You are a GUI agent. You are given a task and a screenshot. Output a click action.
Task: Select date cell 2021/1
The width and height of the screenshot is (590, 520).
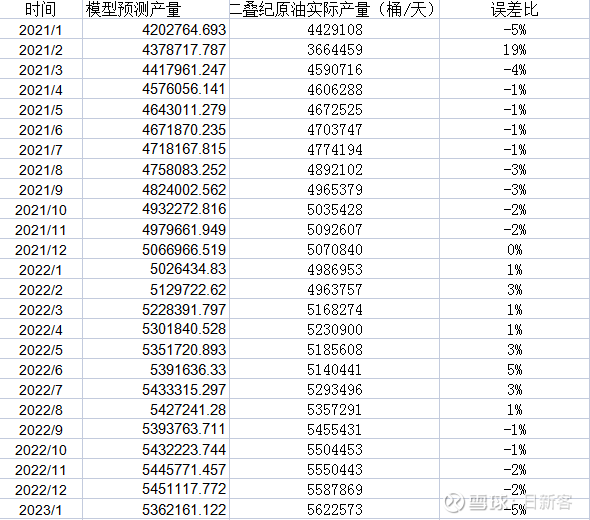tap(41, 30)
